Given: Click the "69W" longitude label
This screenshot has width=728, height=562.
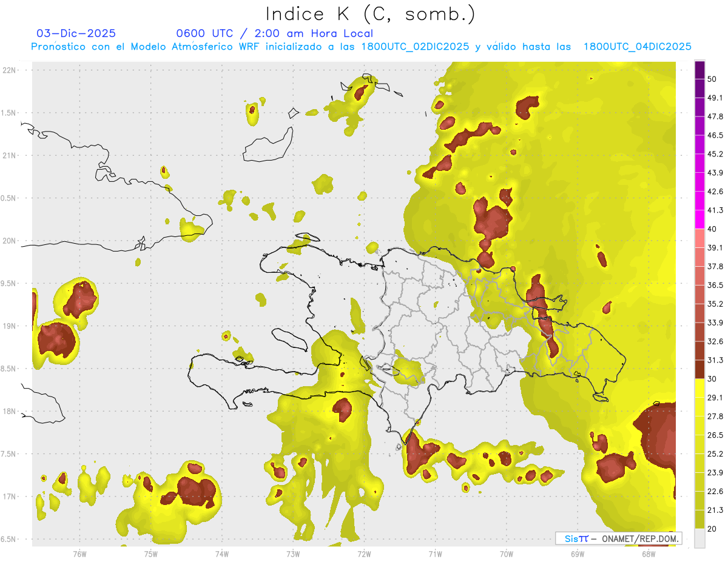Looking at the screenshot, I should click(x=577, y=554).
